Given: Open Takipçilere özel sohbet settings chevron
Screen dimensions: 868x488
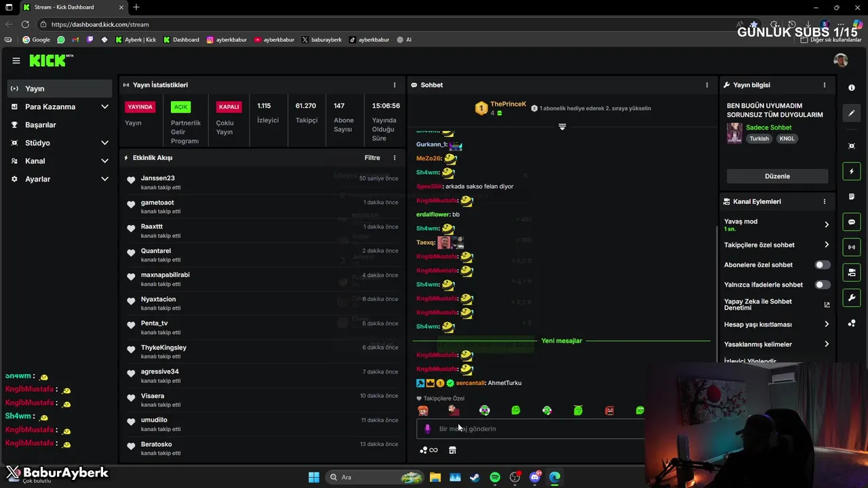Looking at the screenshot, I should 827,245.
